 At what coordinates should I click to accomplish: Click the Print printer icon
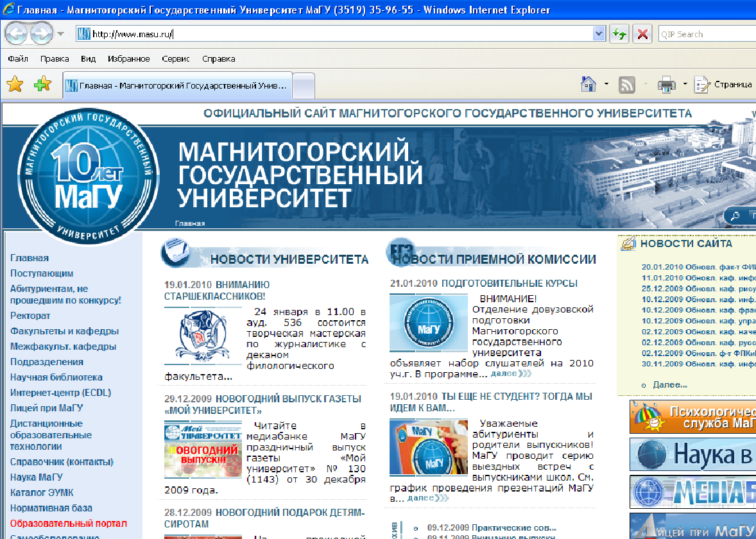[x=666, y=85]
